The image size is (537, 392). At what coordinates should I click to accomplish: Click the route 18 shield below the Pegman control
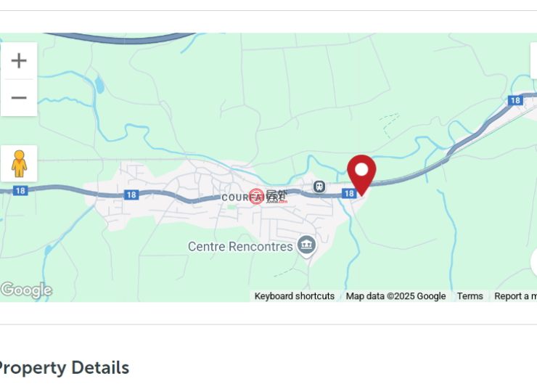(20, 191)
